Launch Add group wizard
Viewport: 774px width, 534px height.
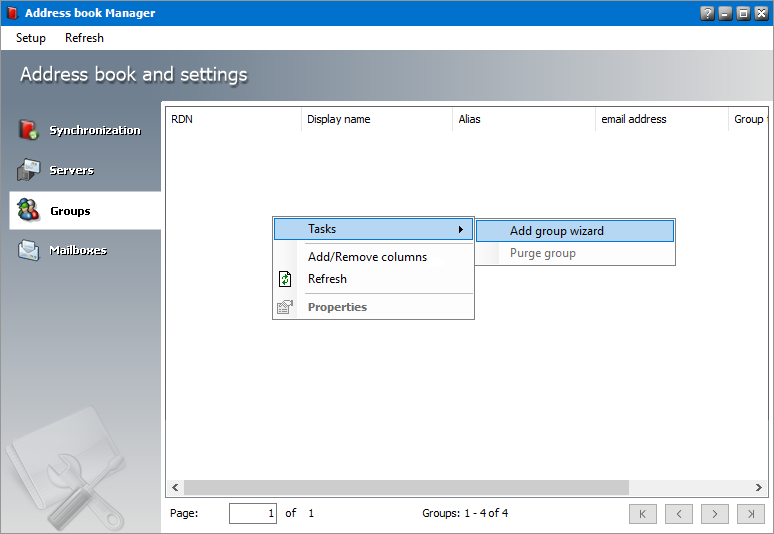575,231
